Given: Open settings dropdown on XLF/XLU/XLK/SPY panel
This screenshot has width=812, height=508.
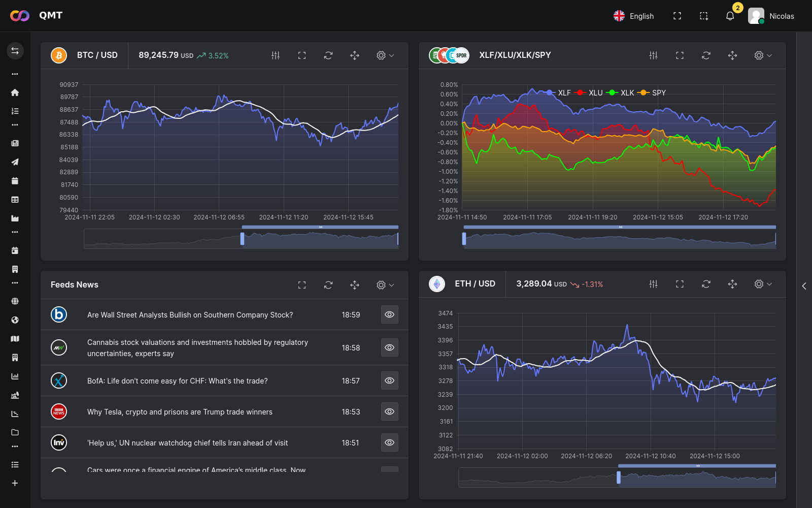Looking at the screenshot, I should point(763,55).
